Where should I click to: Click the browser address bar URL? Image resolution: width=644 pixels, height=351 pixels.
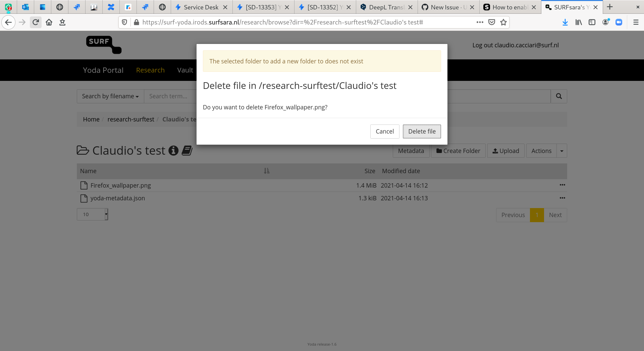[x=282, y=22]
